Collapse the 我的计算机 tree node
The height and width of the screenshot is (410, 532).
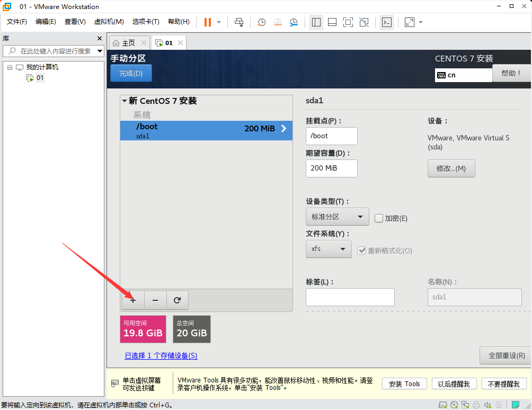pyautogui.click(x=10, y=67)
